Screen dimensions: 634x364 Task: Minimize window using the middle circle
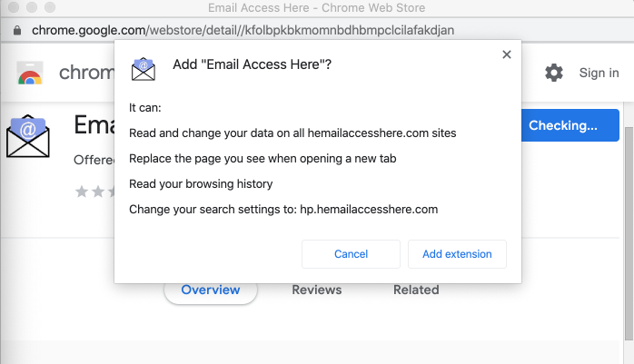[28, 7]
